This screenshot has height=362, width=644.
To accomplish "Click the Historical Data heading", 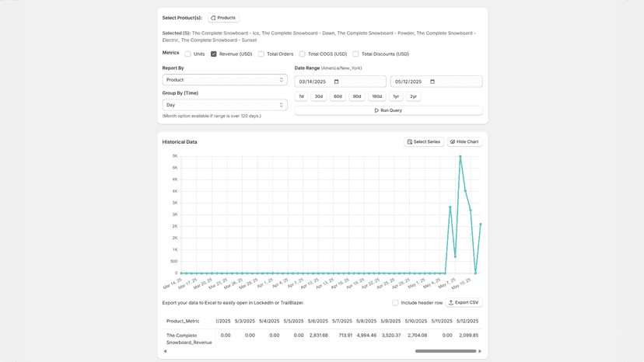I will click(x=180, y=141).
